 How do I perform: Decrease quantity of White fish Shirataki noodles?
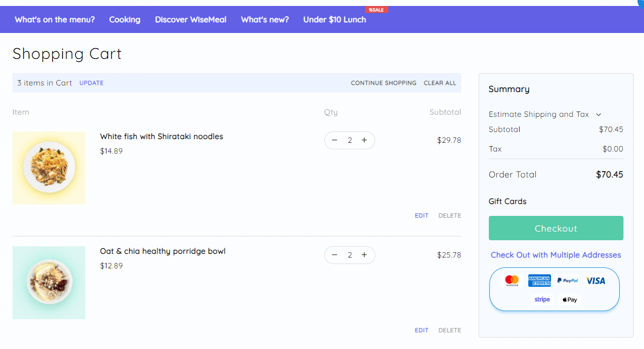click(x=335, y=140)
